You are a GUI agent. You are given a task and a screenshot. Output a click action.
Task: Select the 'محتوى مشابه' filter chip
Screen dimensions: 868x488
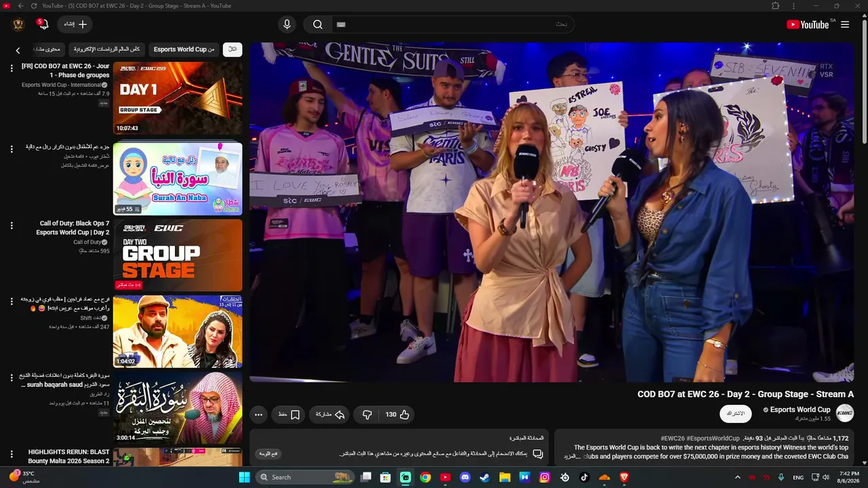coord(48,49)
